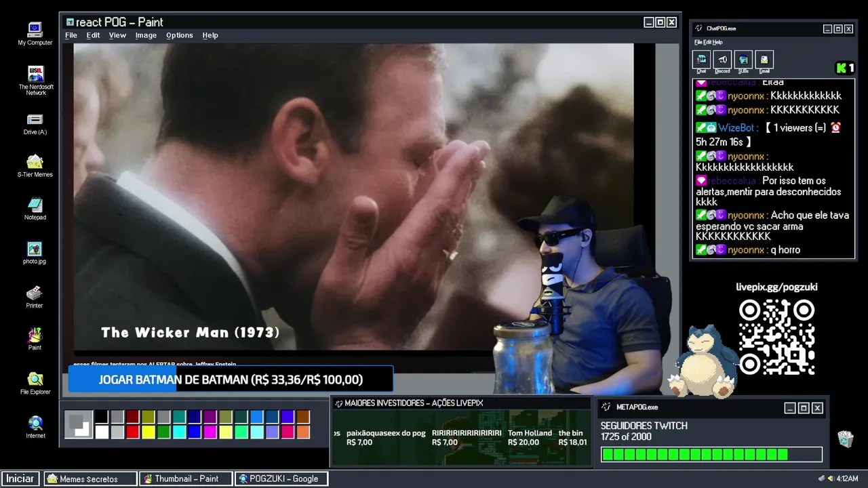Open the Recycle Bin desktop icon
Image resolution: width=868 pixels, height=488 pixels.
tap(845, 439)
